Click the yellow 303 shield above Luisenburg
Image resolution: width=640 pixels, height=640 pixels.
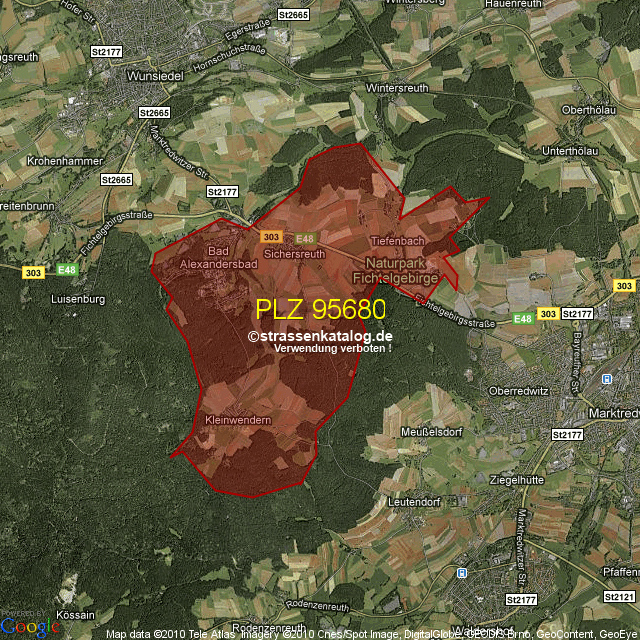coord(33,272)
